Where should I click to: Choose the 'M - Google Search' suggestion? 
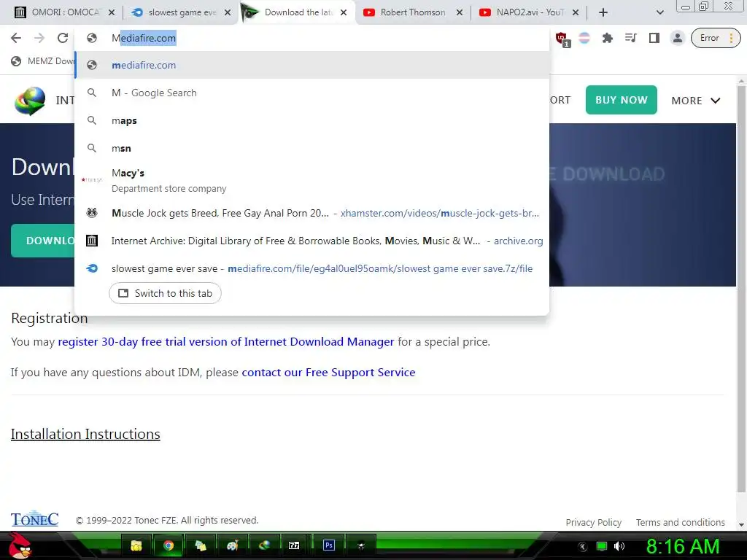coord(312,93)
